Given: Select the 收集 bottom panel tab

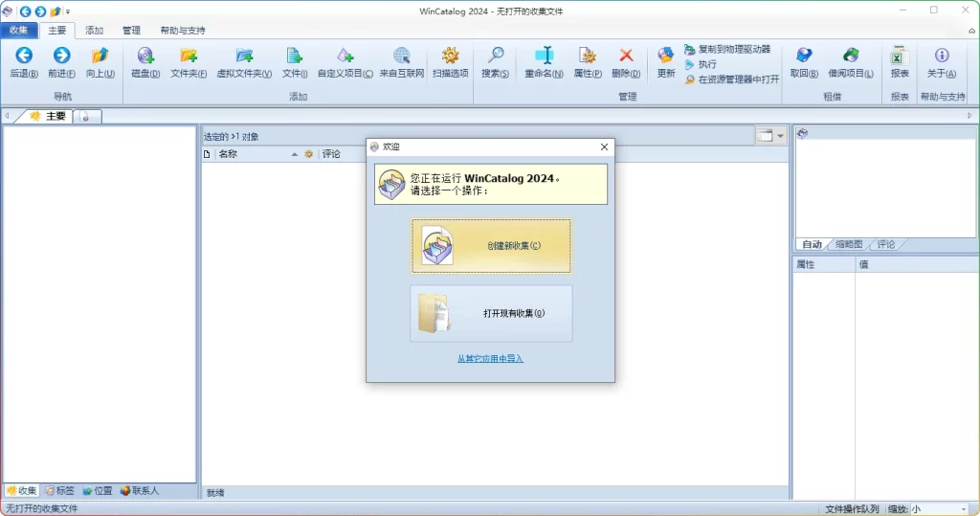Looking at the screenshot, I should pyautogui.click(x=21, y=491).
